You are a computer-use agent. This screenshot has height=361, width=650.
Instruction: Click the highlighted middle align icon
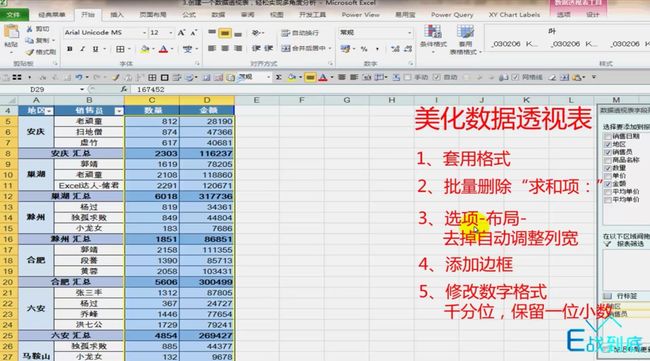pos(225,32)
